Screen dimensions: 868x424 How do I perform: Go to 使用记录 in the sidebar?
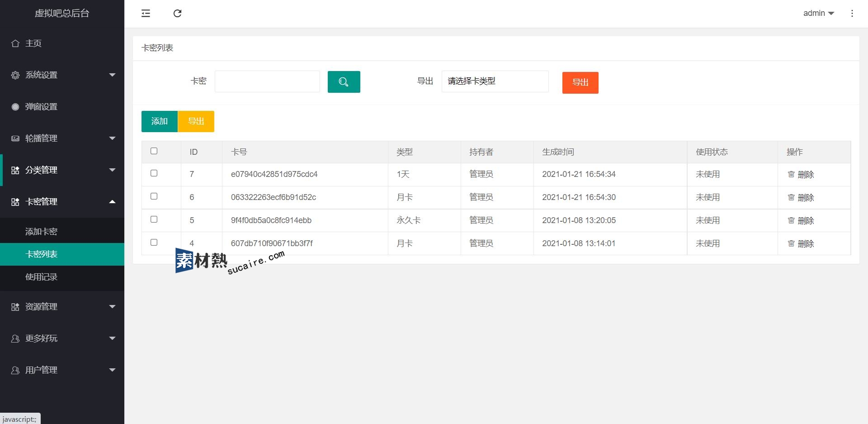41,277
